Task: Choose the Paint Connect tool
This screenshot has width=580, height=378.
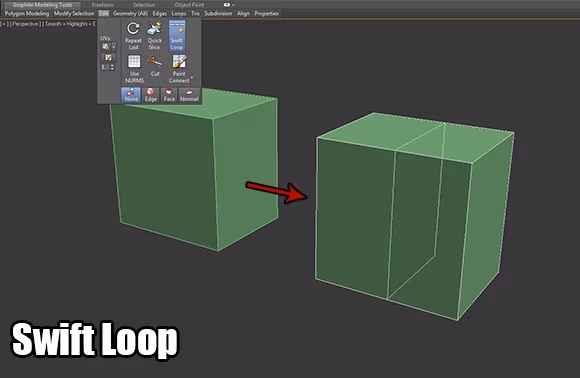Action: pyautogui.click(x=179, y=69)
